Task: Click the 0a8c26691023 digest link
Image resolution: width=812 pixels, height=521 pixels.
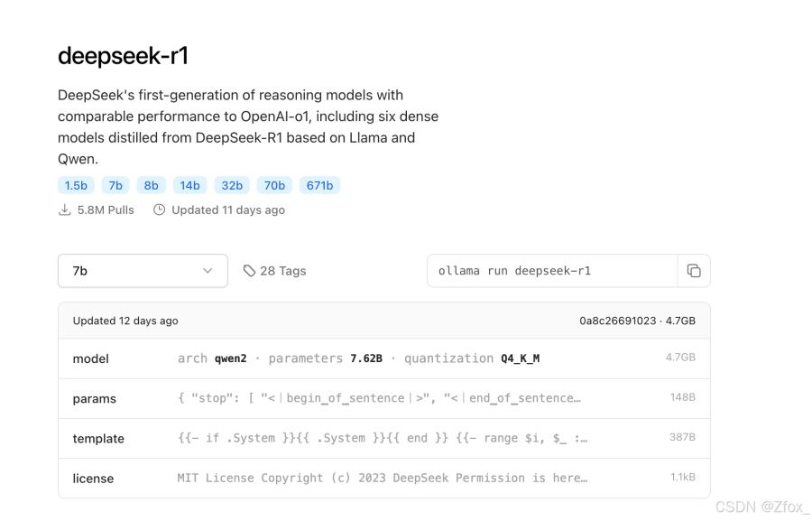Action: tap(621, 320)
